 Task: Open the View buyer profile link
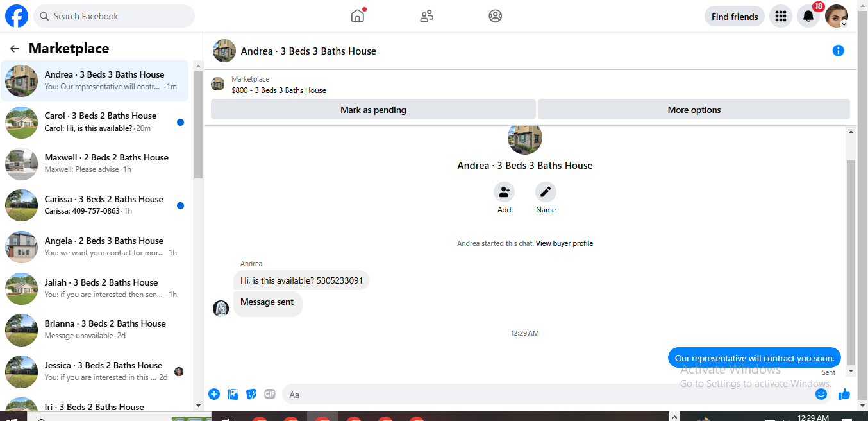point(564,243)
